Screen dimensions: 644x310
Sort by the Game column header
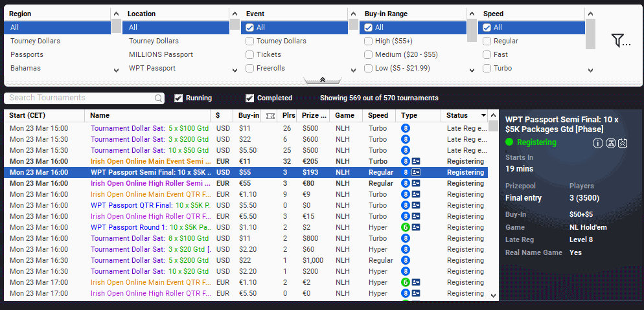pos(345,116)
